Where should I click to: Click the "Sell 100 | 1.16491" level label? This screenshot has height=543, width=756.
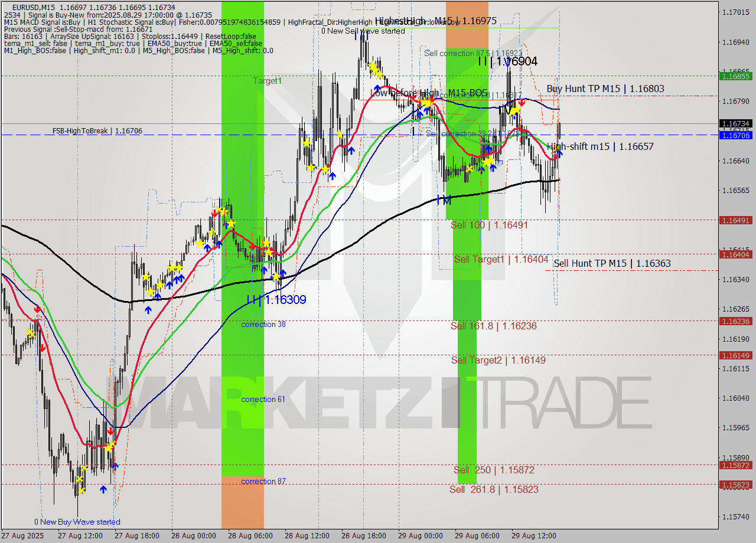click(x=489, y=225)
